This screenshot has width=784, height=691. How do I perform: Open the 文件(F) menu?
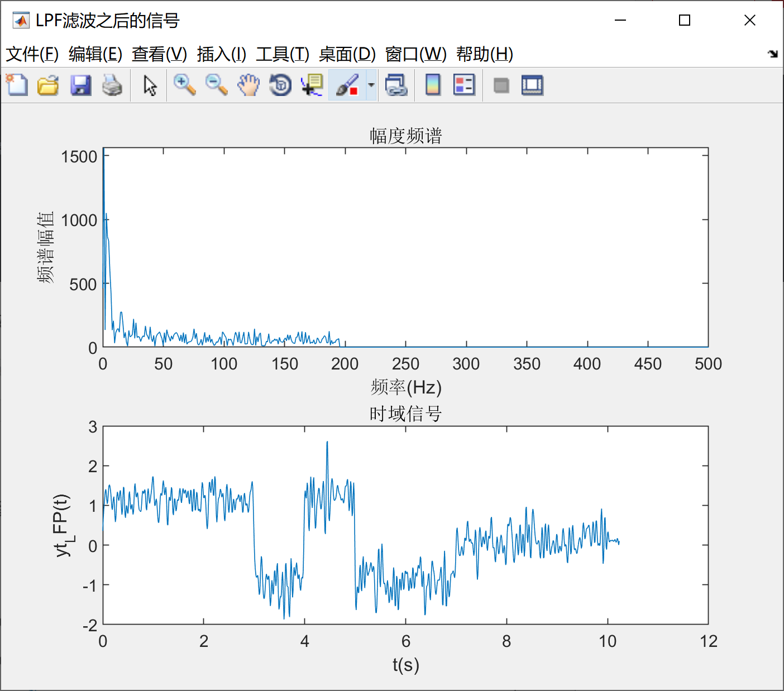[x=32, y=54]
